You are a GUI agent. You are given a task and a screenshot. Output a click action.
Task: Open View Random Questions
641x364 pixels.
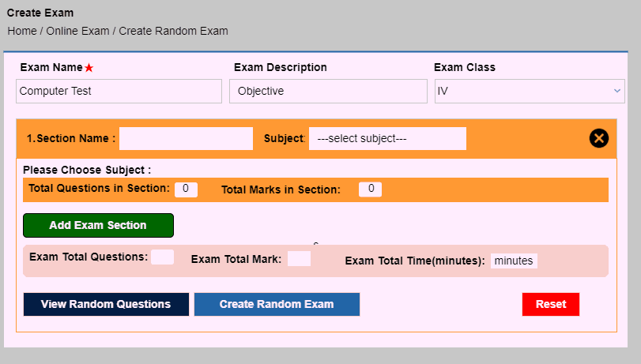[x=106, y=304]
